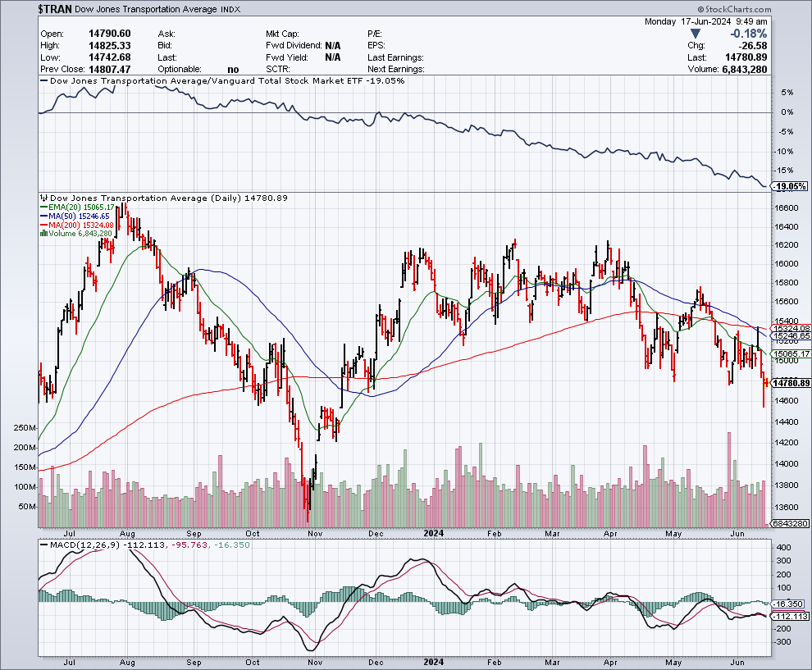Viewport: 812px width, 670px height.
Task: Click the 14780.89 last price axis tag
Action: (789, 382)
